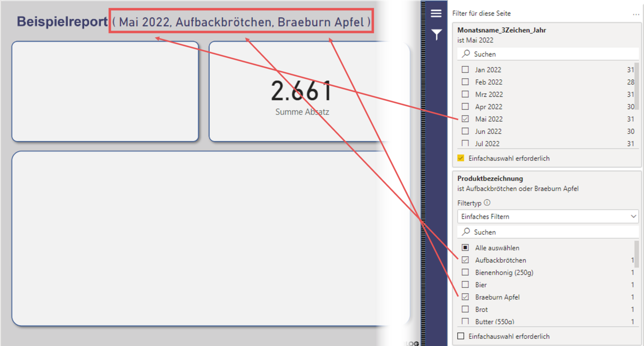
Task: Enable Einfachauswahl erforderlich for Produktbezeichnung
Action: click(461, 336)
